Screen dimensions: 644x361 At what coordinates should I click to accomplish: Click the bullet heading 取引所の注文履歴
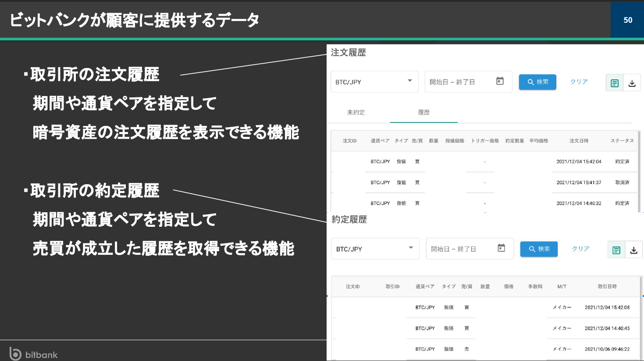(95, 75)
